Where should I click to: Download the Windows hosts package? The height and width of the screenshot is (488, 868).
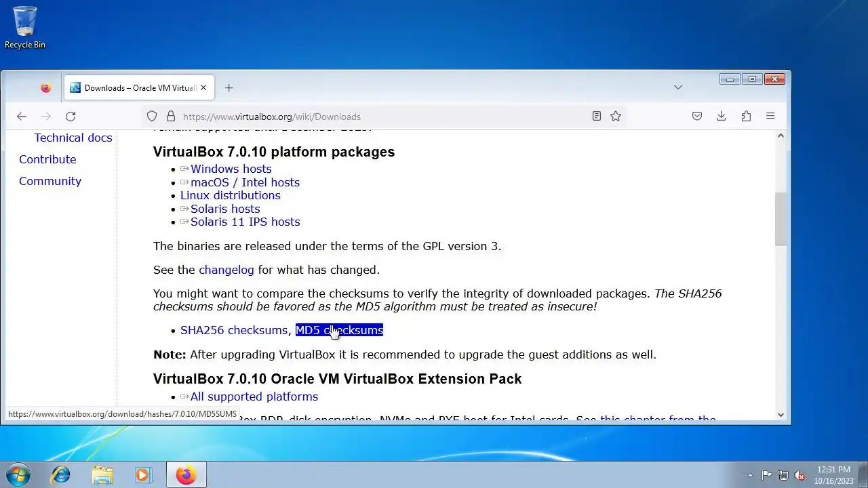point(231,169)
